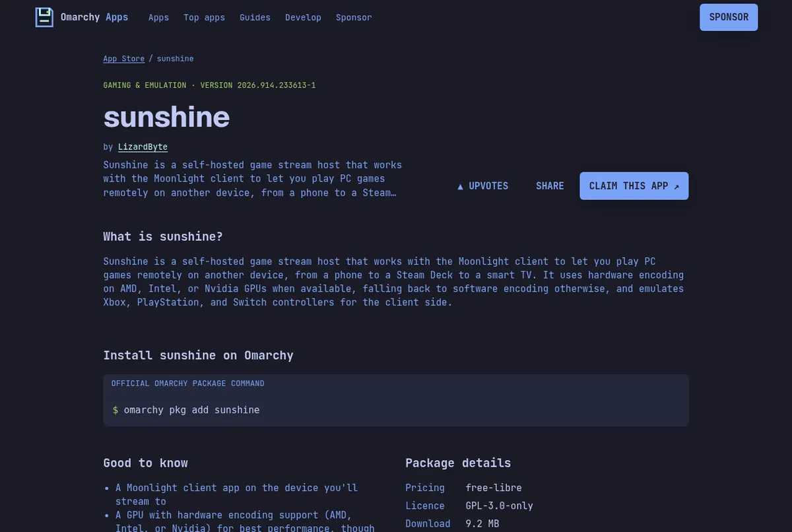Click the sunshine breadcrumb text
The height and width of the screenshot is (532, 792).
(176, 59)
